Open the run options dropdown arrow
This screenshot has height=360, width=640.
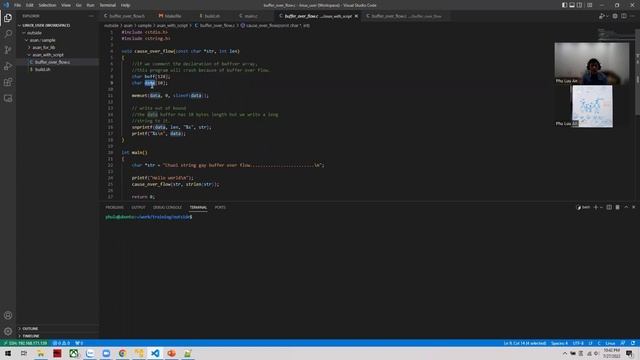(607, 16)
